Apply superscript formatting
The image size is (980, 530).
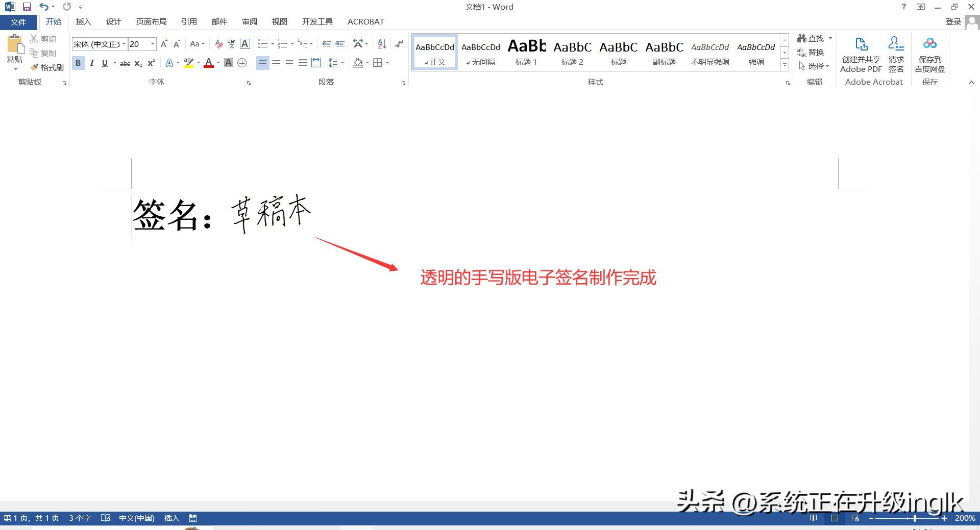[x=151, y=63]
